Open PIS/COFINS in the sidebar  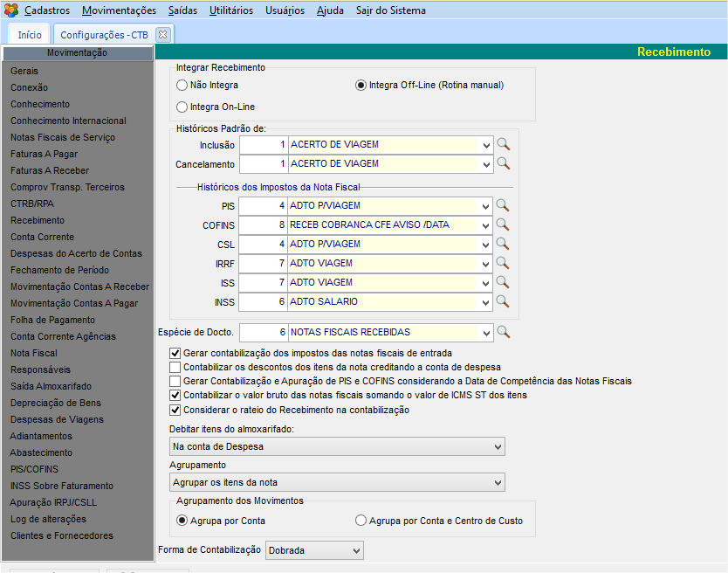34,469
